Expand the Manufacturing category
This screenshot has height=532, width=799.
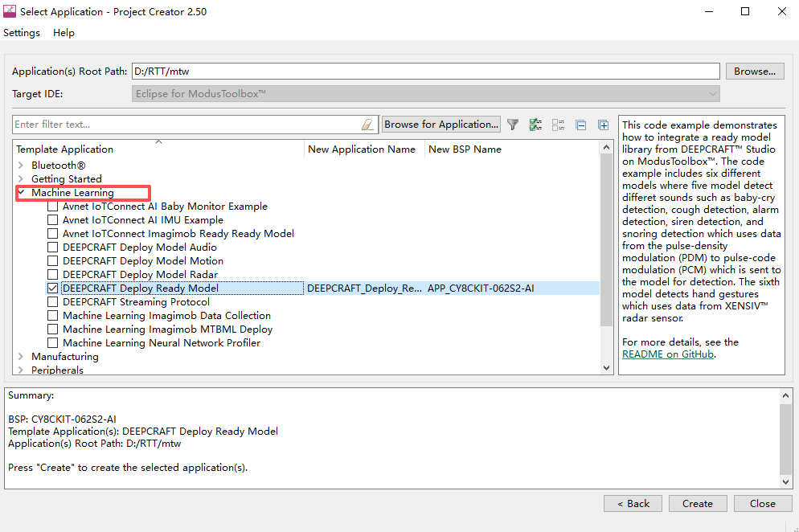pyautogui.click(x=21, y=357)
